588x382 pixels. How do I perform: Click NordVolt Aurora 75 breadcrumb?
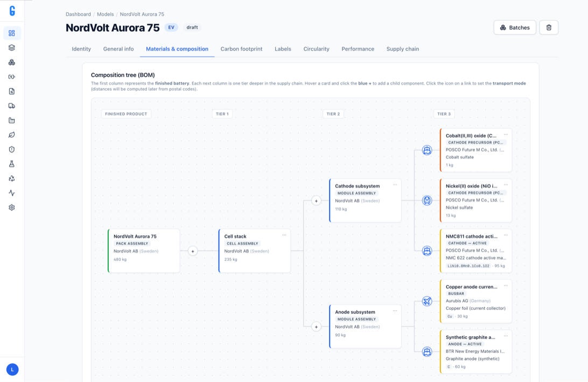pyautogui.click(x=142, y=14)
